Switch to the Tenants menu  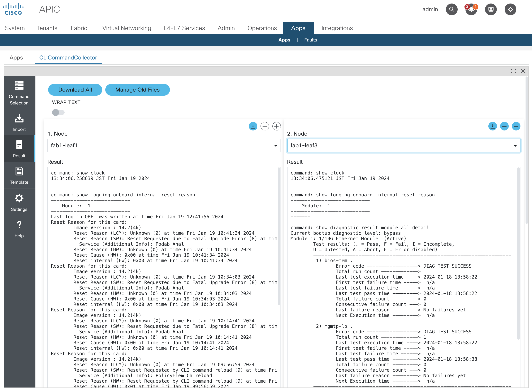point(47,28)
